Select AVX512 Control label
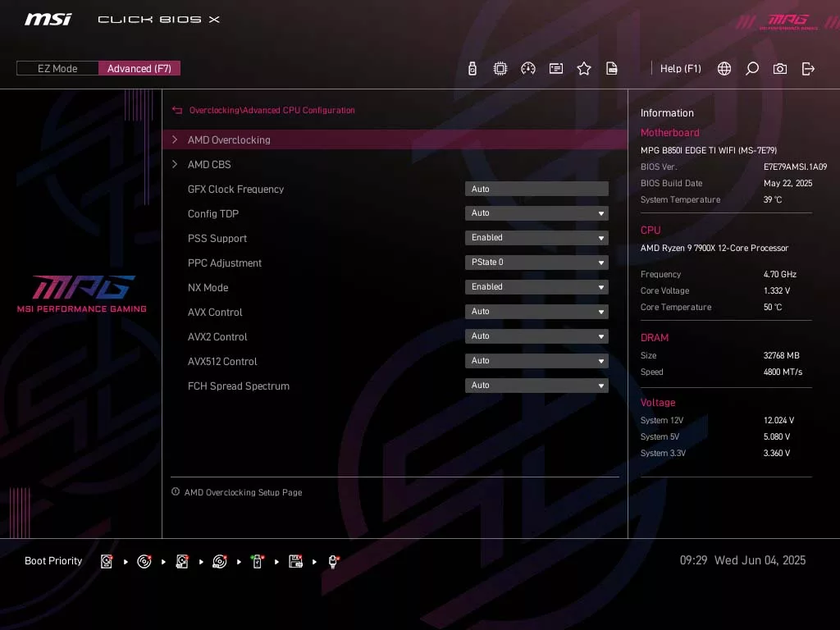The image size is (840, 630). click(x=222, y=362)
